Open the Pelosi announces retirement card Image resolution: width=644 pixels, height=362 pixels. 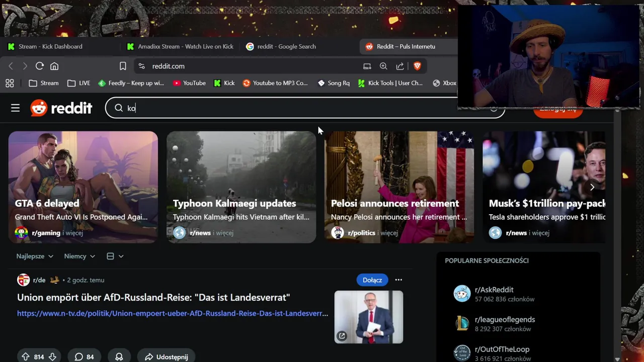(x=399, y=187)
